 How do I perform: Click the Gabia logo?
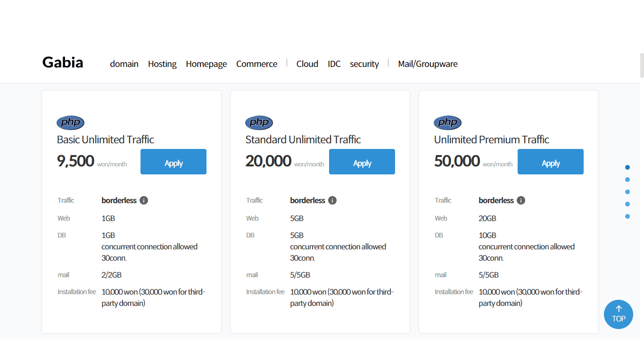[x=63, y=62]
